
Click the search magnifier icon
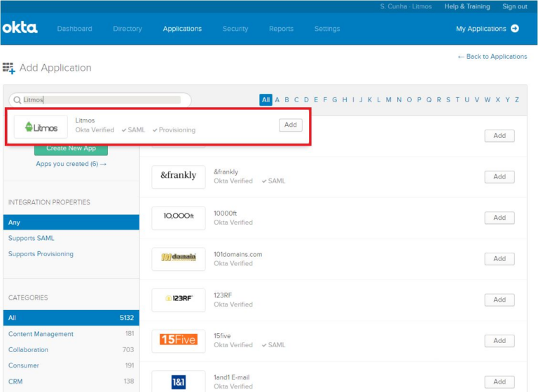pos(17,100)
